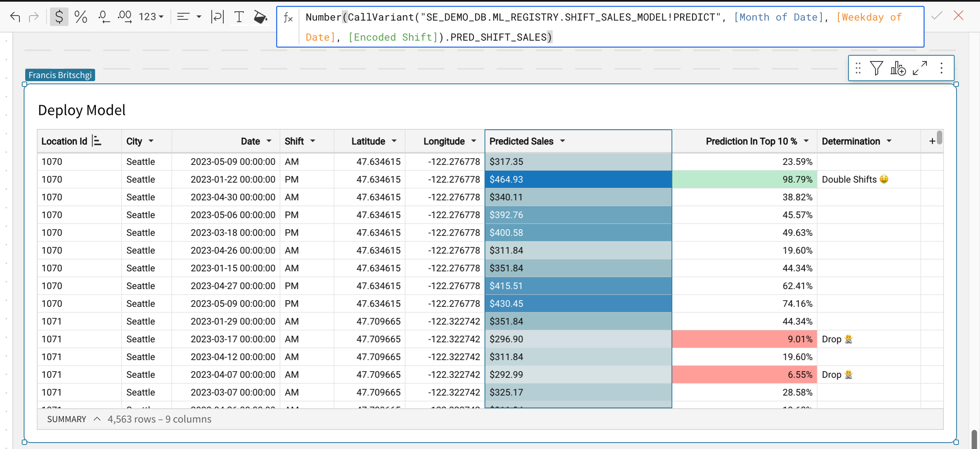Open Latitude column dropdown
980x449 pixels.
tap(394, 141)
